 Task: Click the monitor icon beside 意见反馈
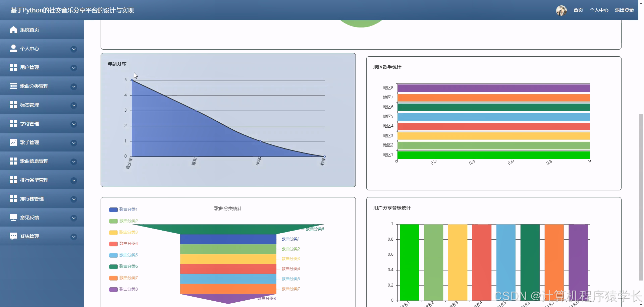pyautogui.click(x=13, y=218)
